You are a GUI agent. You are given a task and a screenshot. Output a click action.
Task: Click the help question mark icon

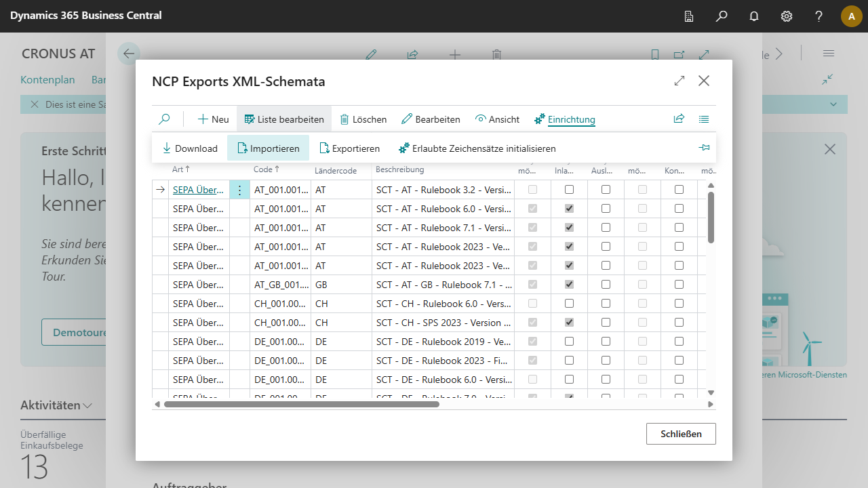[x=819, y=16]
